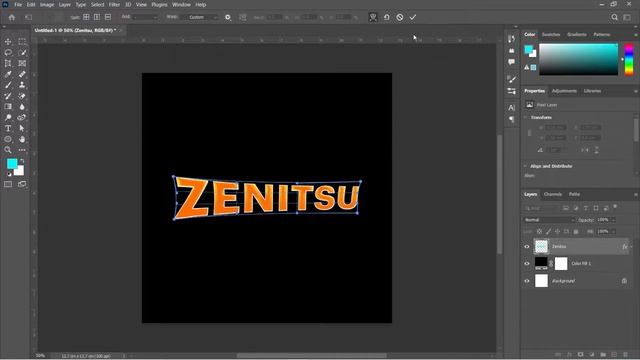The image size is (640, 360).
Task: Select the Clone Stamp tool
Action: 22,85
